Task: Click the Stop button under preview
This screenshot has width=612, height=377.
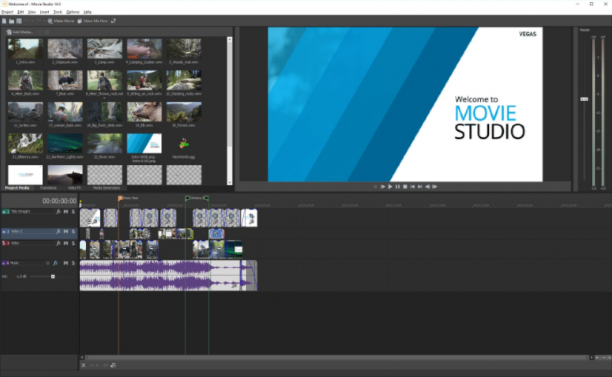Action: [405, 187]
